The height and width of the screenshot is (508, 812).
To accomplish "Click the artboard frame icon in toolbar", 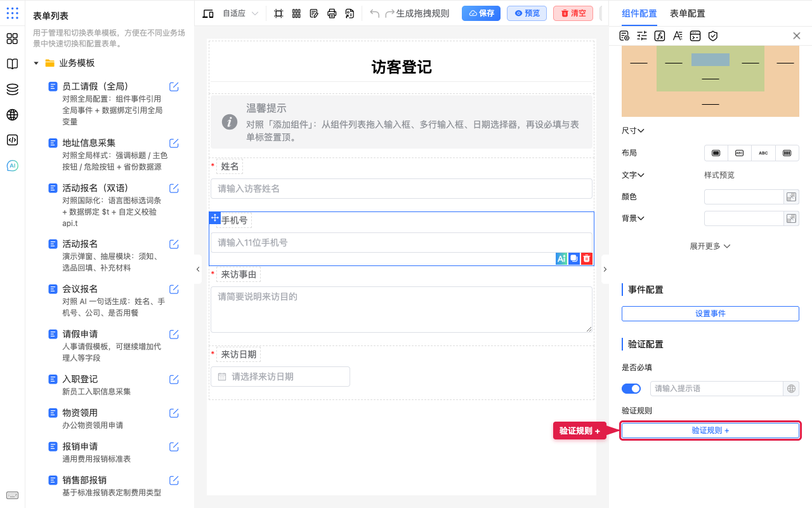I will [278, 13].
